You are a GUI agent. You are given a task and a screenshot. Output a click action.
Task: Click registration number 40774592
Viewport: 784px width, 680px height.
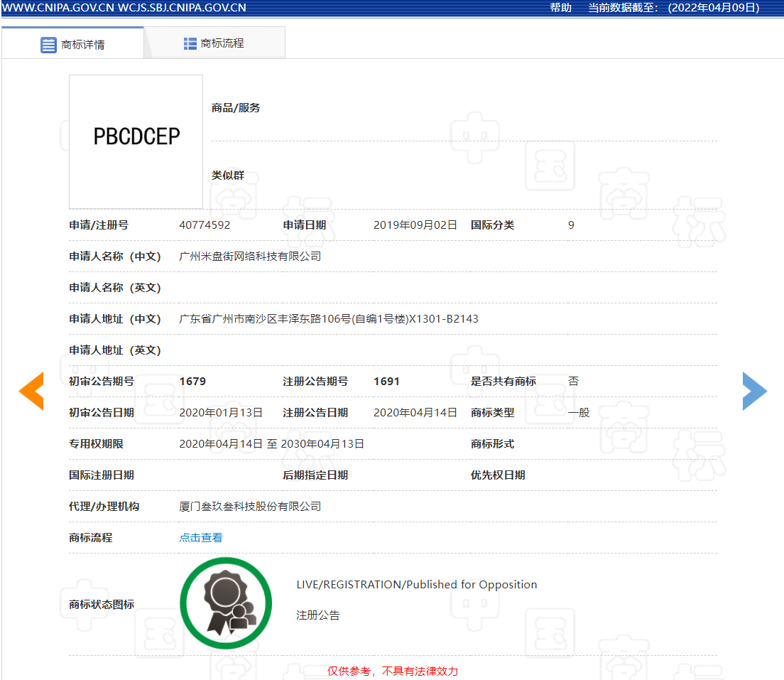click(205, 225)
